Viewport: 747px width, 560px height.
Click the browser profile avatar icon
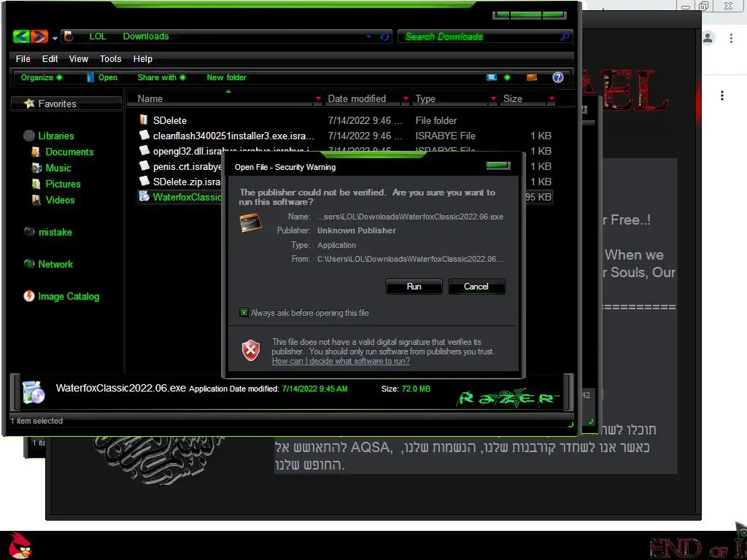(x=708, y=38)
